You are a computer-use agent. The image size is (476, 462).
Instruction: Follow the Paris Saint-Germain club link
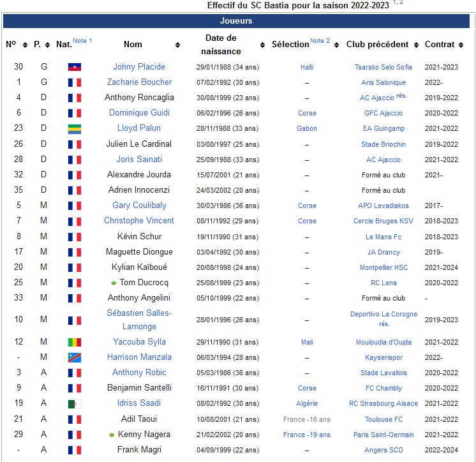383,435
